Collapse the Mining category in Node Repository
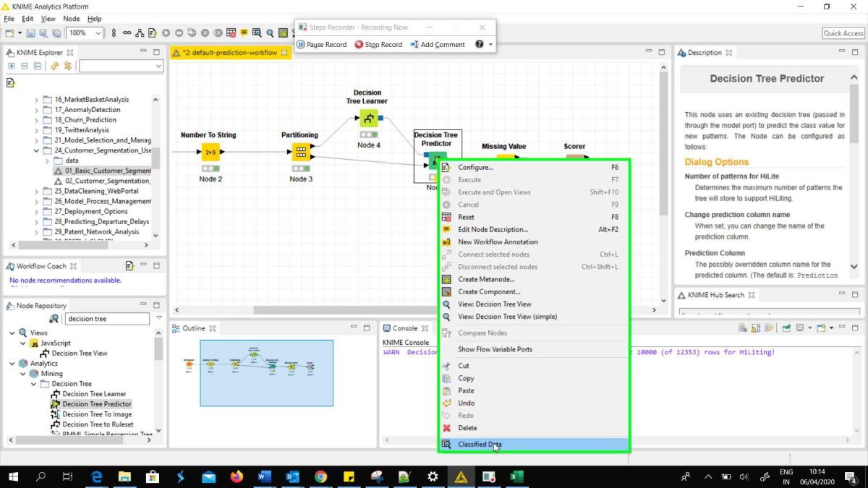 [23, 374]
